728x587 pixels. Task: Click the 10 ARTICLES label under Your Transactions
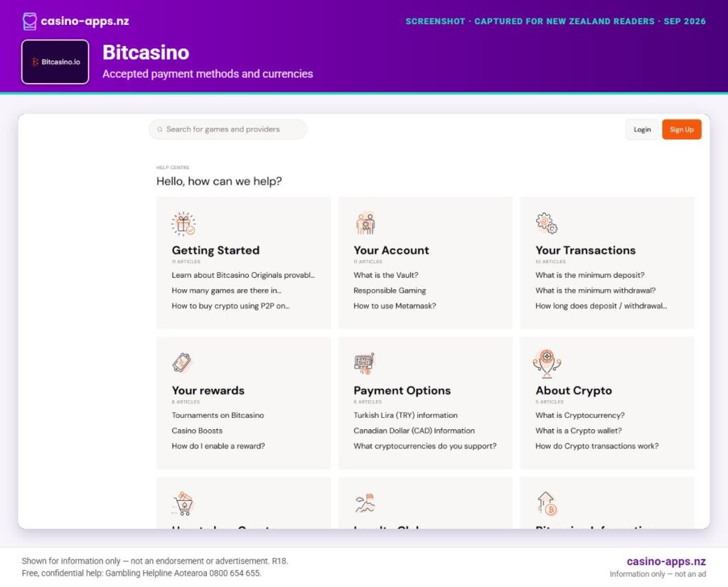coord(550,262)
